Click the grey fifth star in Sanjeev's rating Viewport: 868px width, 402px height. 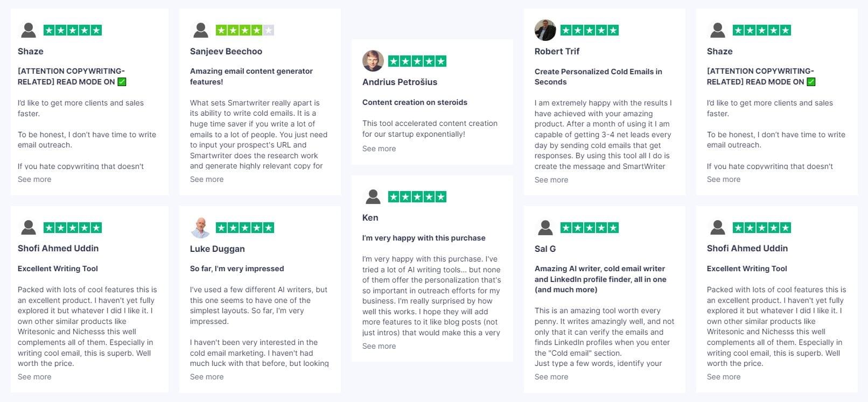[268, 30]
